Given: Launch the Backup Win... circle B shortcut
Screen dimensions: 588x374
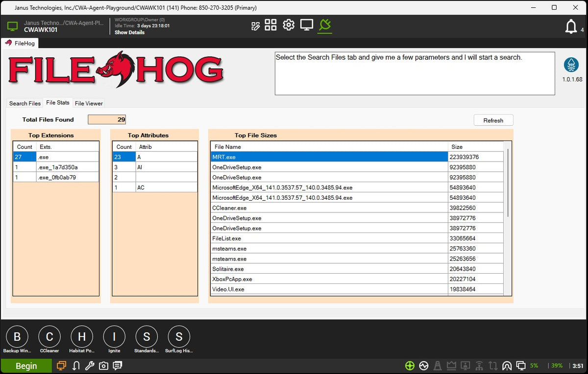Looking at the screenshot, I should point(17,337).
